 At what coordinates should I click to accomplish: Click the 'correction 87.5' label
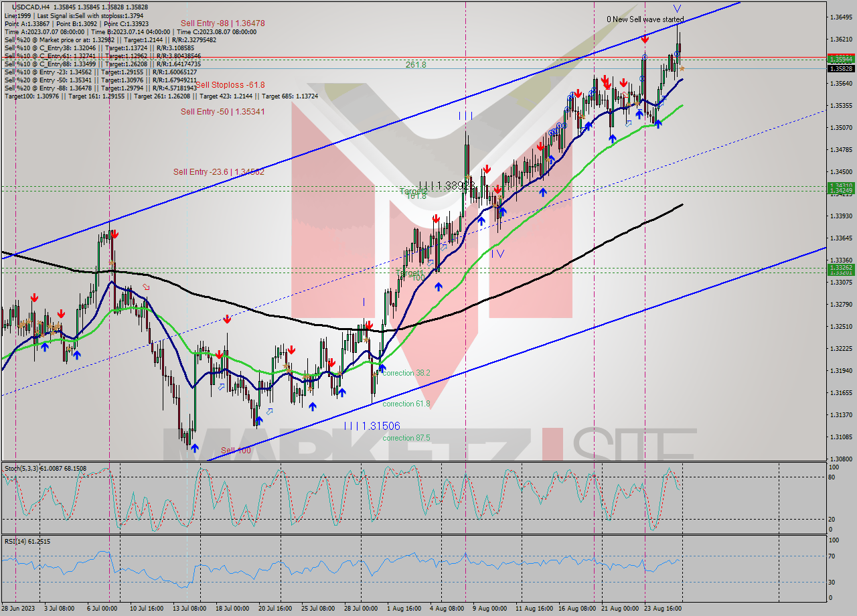(406, 438)
